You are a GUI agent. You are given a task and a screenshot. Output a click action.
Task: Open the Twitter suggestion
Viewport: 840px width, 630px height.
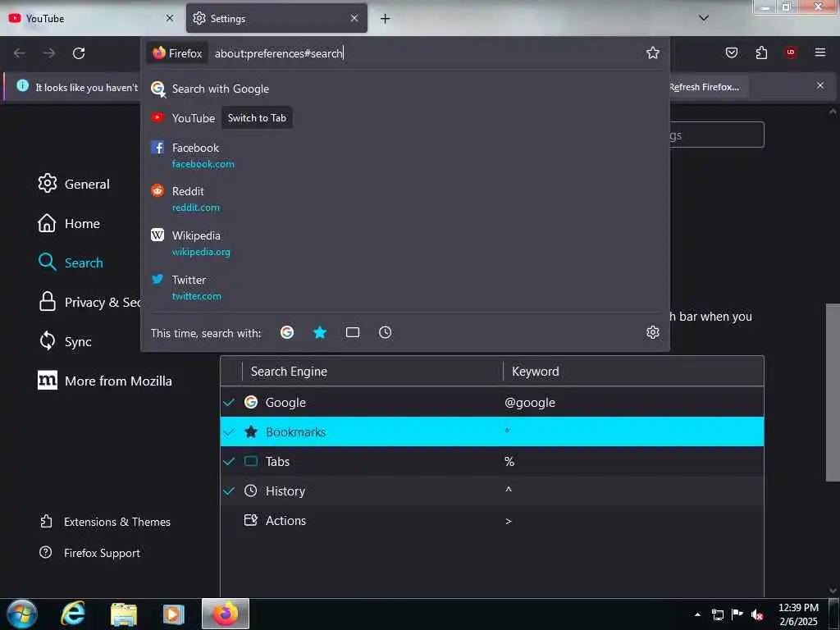tap(405, 288)
